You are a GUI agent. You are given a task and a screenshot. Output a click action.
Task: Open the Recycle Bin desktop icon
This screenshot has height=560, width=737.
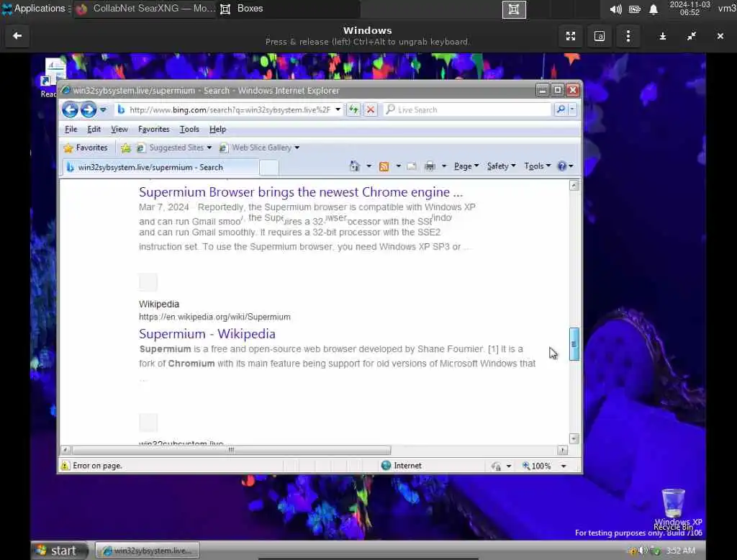[673, 509]
